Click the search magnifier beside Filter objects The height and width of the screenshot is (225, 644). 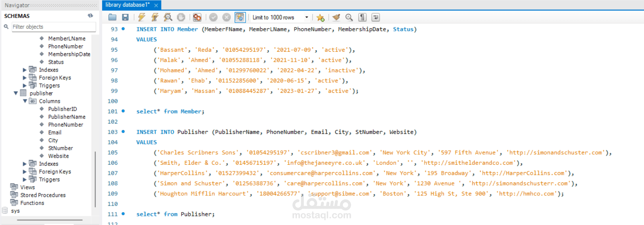click(6, 27)
